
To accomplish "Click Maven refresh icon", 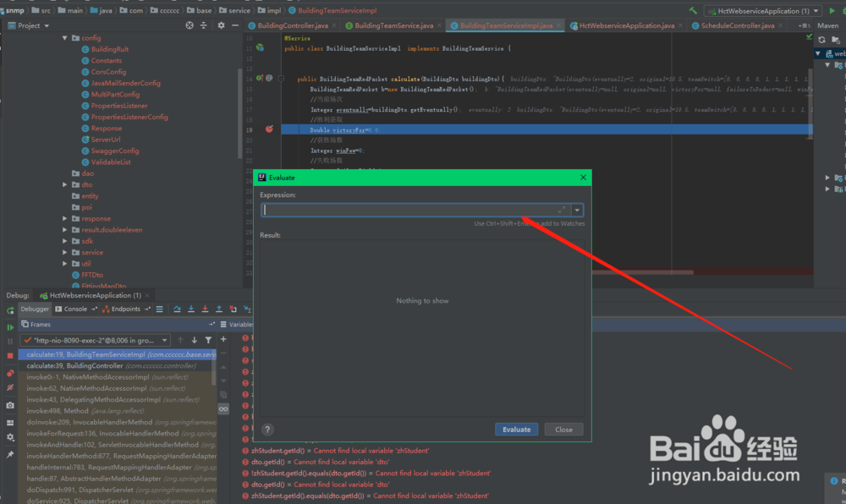I will pyautogui.click(x=821, y=40).
